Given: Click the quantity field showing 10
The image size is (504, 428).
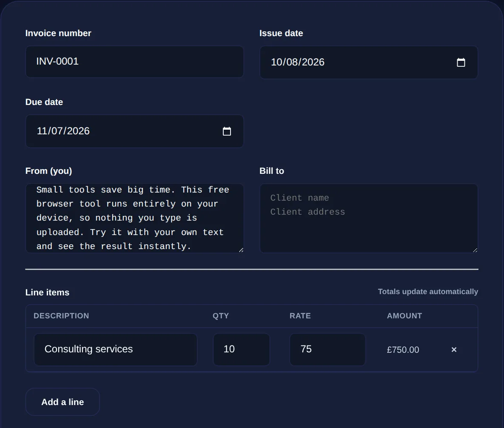Looking at the screenshot, I should point(242,349).
